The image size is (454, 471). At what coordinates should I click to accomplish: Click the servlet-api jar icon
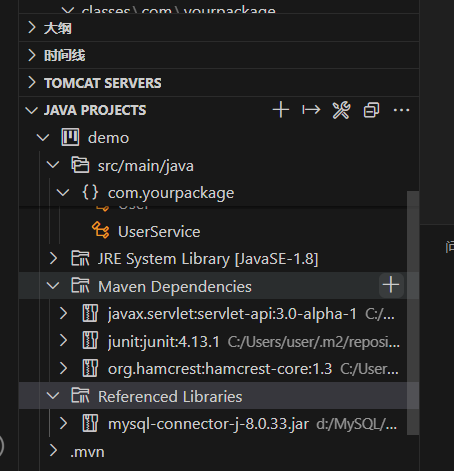pyautogui.click(x=90, y=313)
